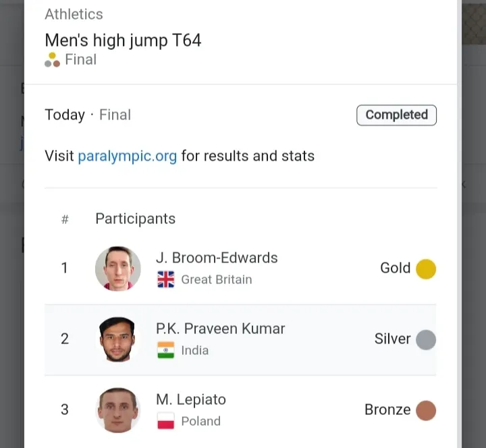Screen dimensions: 486x448
Task: Open M. Lepiato profile photo
Action: point(117,410)
